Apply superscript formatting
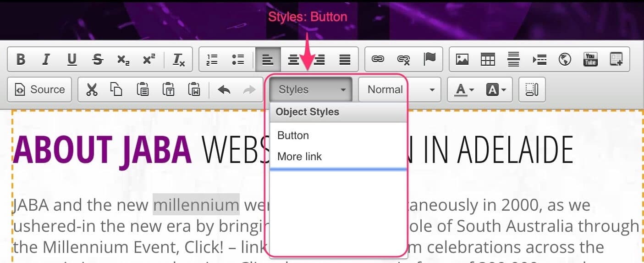Viewport: 644px width, 263px height. [149, 59]
